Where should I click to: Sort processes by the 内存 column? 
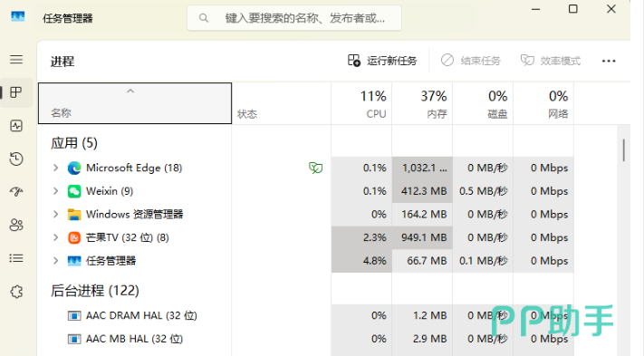click(x=422, y=103)
